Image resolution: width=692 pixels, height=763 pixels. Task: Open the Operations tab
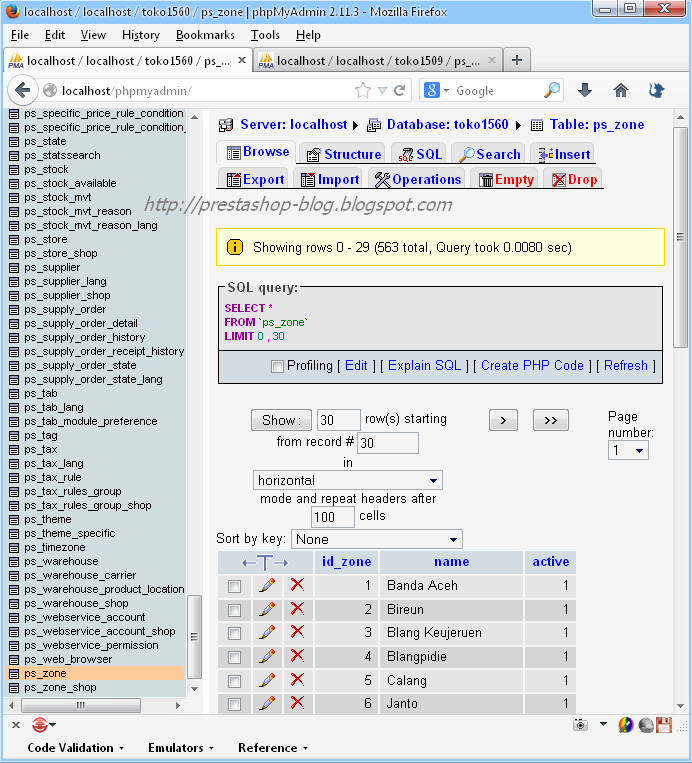418,180
